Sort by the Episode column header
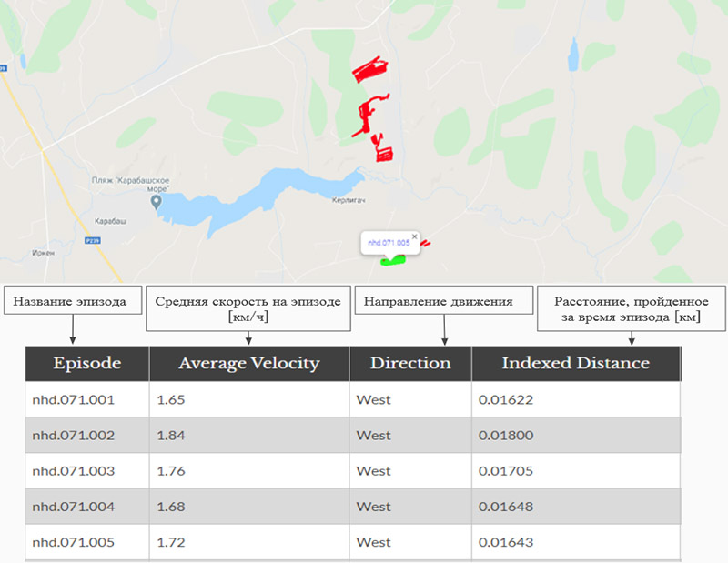This screenshot has height=563, width=728. [x=87, y=364]
